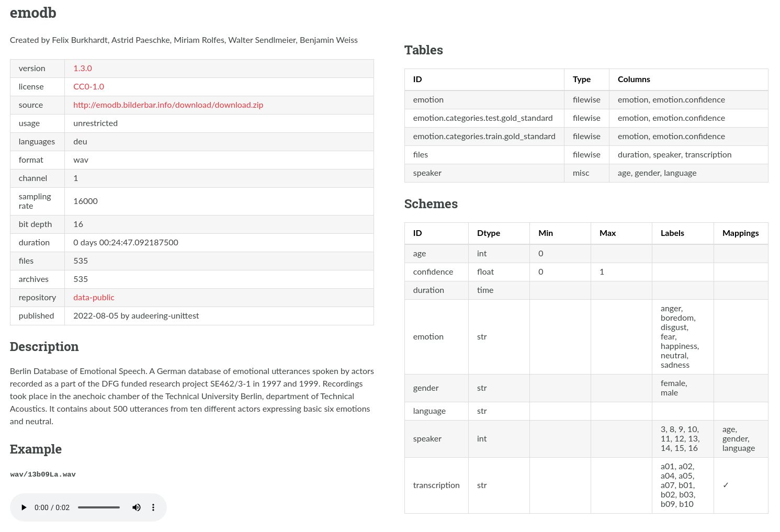Open the audio player's three-dot options menu
This screenshot has height=532, width=780.
(x=153, y=507)
